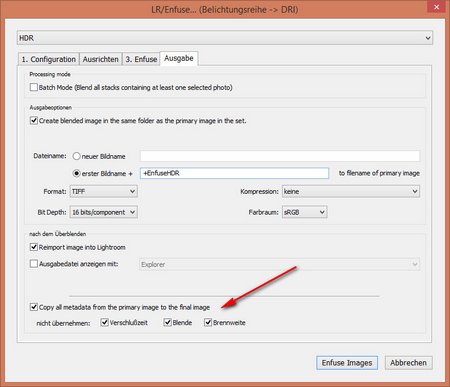Viewport: 450px width, 387px height.
Task: Switch to the 1. Configuration tab
Action: pos(49,59)
